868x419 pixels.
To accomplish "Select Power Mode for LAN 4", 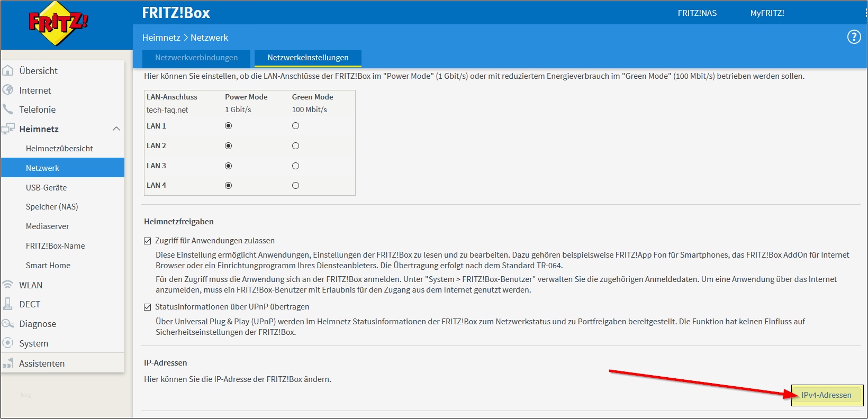I will click(228, 185).
